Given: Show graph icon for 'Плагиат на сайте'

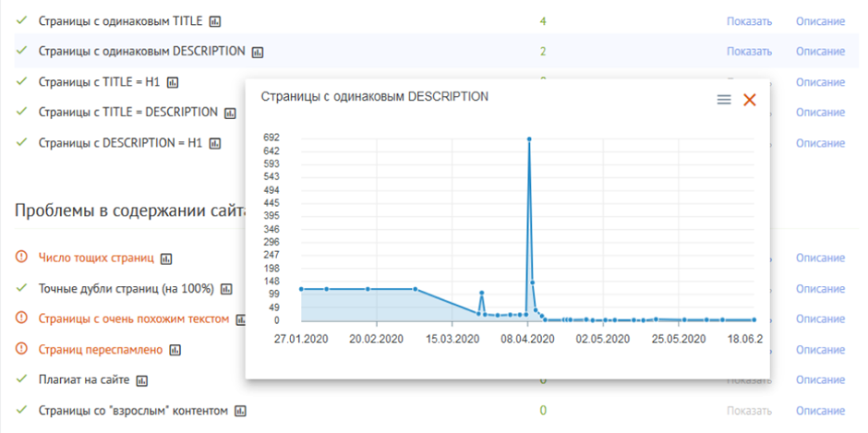Looking at the screenshot, I should (141, 380).
